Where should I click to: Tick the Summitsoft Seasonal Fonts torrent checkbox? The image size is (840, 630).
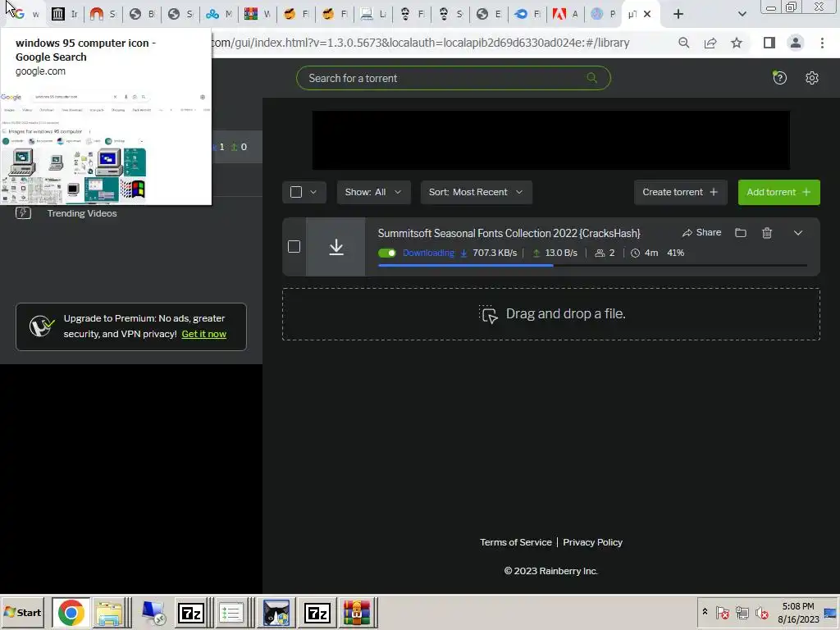click(294, 246)
